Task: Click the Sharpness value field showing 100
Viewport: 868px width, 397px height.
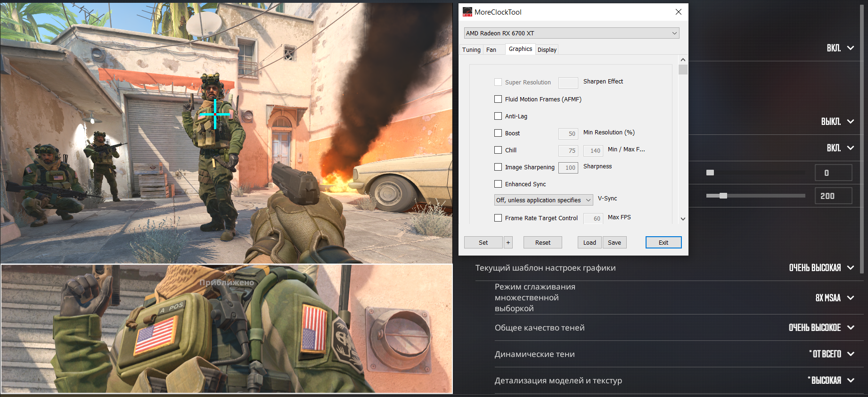Action: pyautogui.click(x=568, y=167)
